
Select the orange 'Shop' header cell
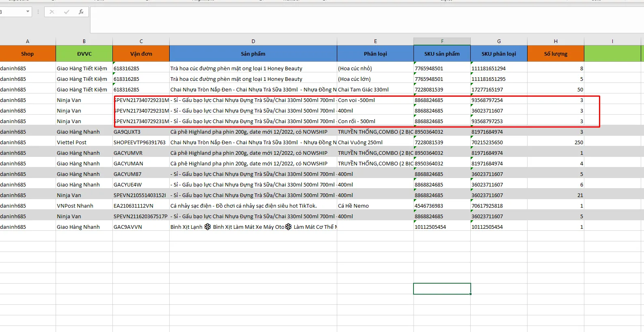pos(28,54)
